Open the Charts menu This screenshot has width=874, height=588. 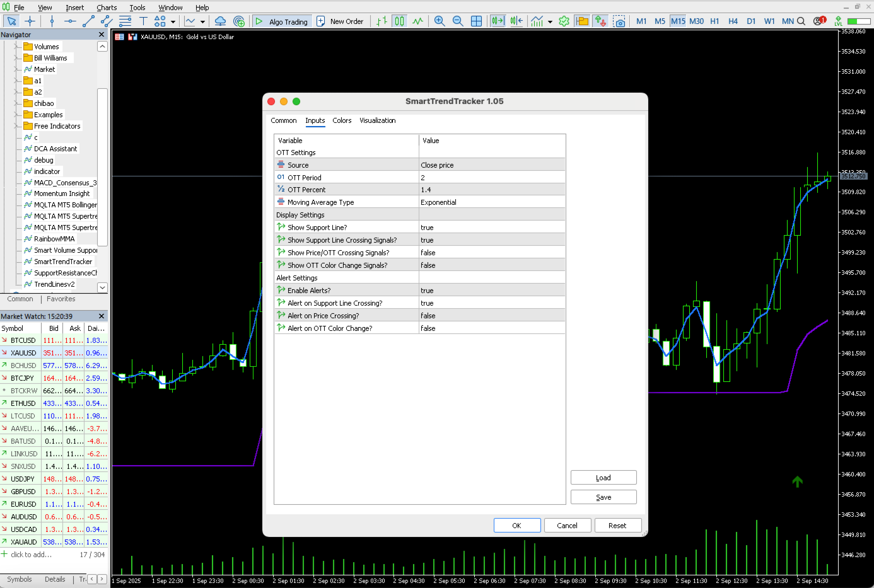(107, 8)
